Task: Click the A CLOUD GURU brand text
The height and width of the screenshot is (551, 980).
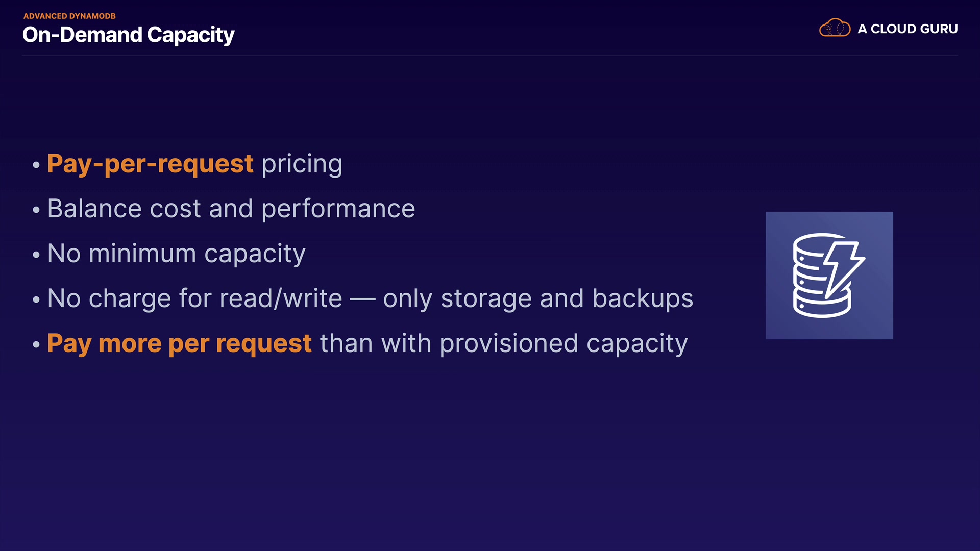Action: coord(908,29)
